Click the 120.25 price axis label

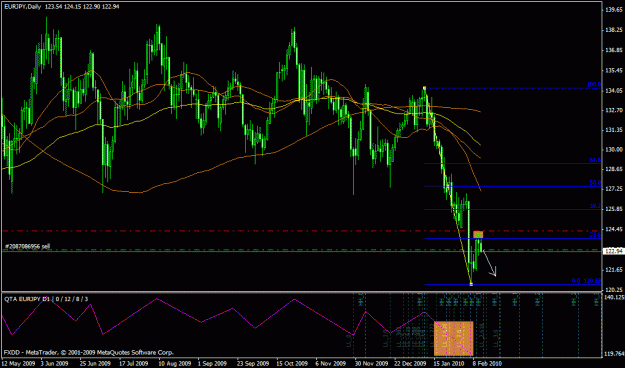(613, 289)
